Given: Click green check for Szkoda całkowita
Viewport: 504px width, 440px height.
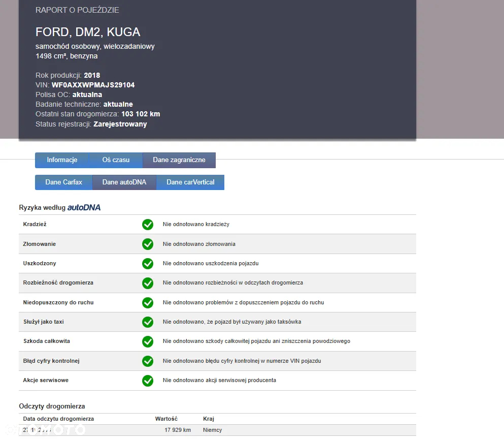Looking at the screenshot, I should point(148,341).
